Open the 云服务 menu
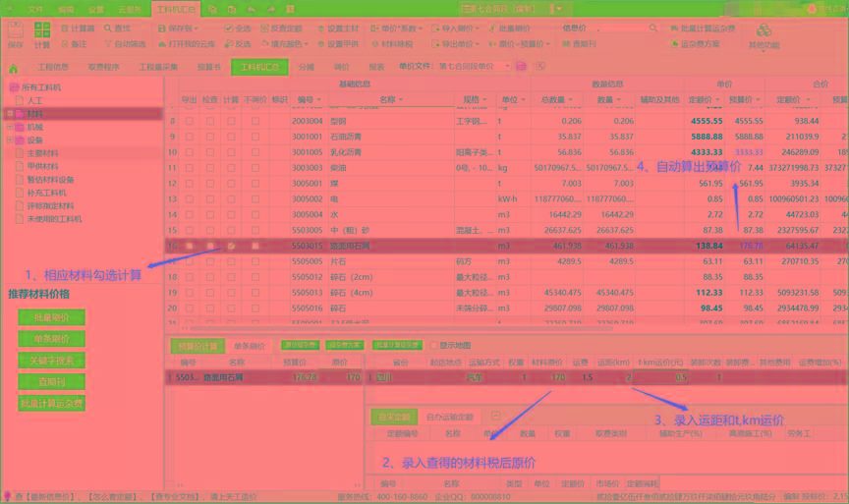Screen dimensions: 849x504 click(130, 9)
